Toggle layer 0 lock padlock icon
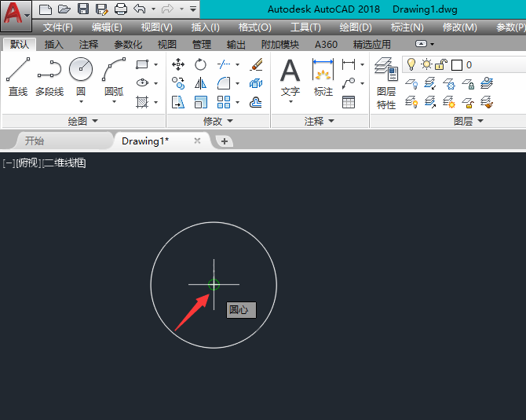Image resolution: width=526 pixels, height=420 pixels. click(441, 64)
